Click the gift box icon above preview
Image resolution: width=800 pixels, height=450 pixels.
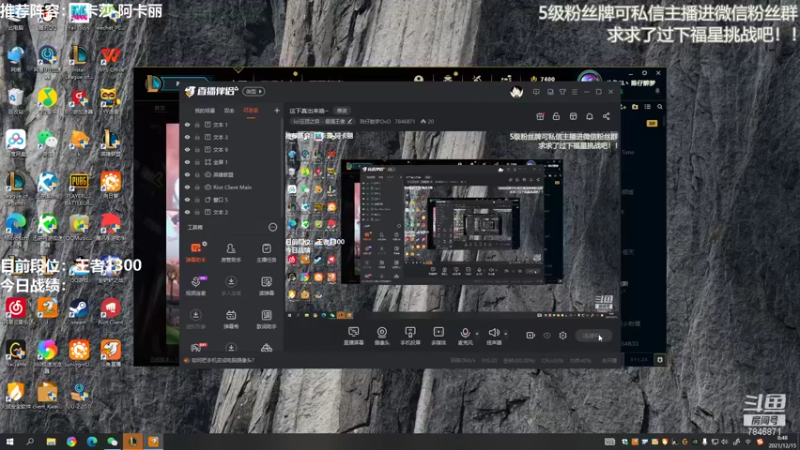(x=540, y=116)
